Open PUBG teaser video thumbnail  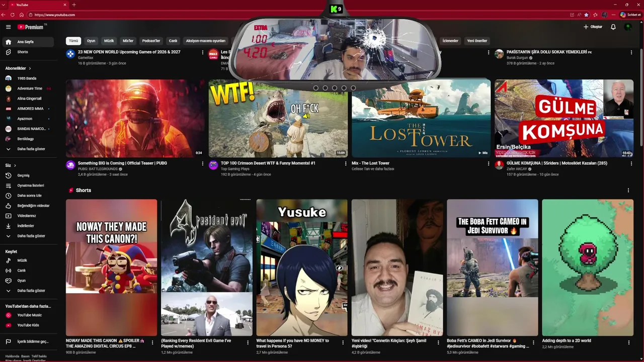135,118
